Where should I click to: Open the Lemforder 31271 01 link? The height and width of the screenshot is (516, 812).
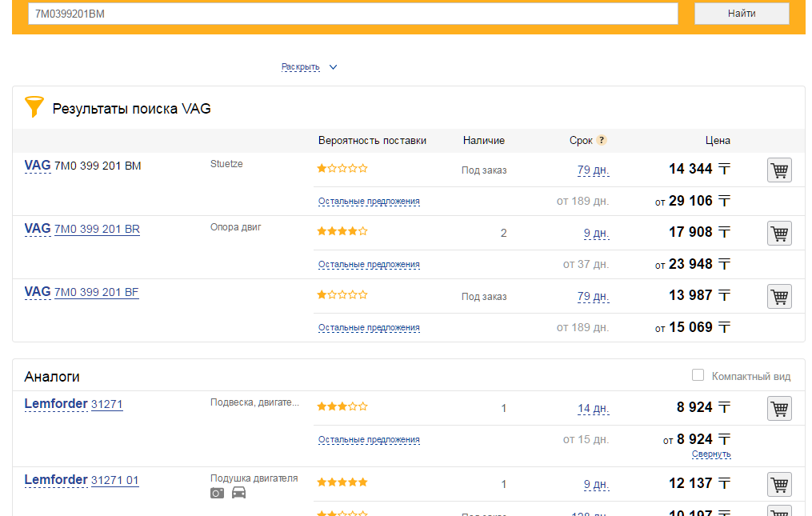114,481
